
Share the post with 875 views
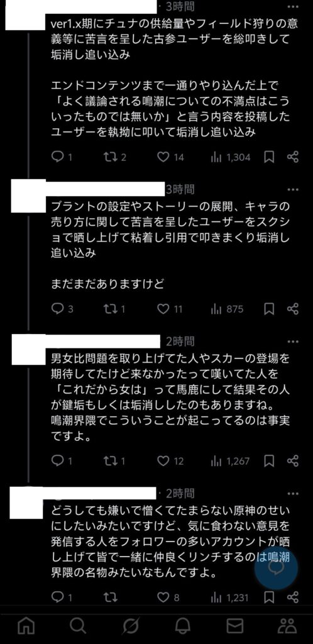click(x=292, y=309)
